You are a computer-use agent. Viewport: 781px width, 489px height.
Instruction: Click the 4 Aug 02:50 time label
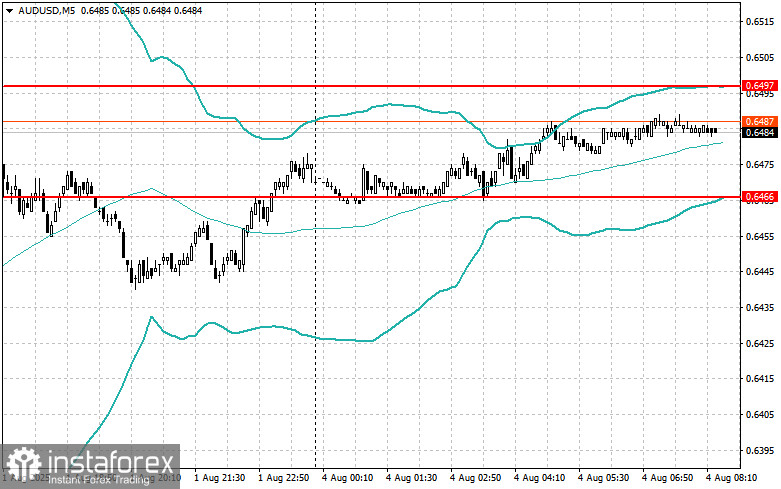click(476, 478)
